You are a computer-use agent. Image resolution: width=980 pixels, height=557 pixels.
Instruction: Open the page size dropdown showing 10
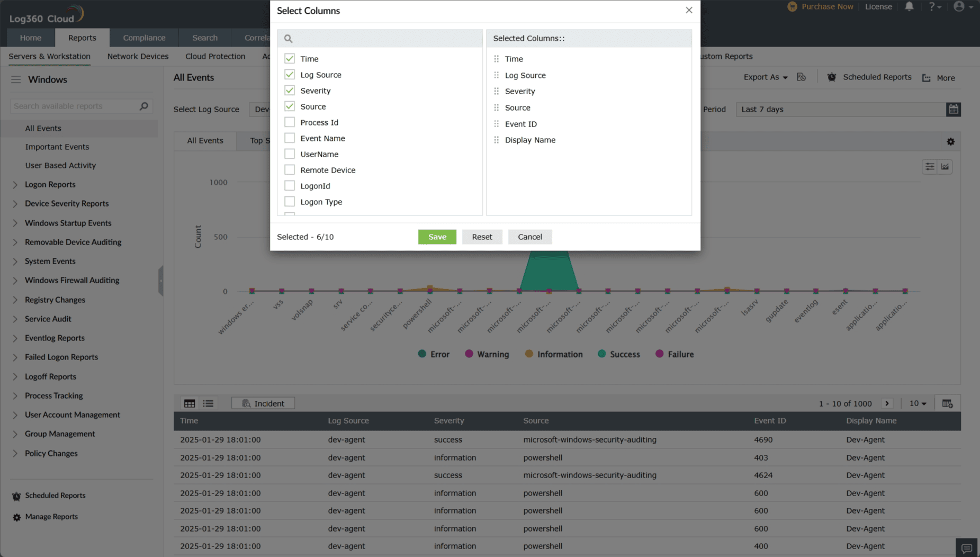pos(918,403)
